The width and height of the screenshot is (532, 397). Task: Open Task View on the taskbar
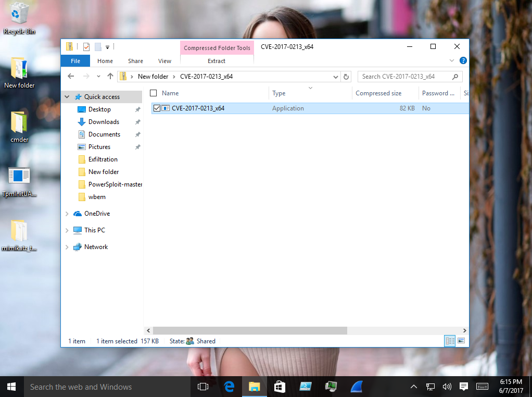click(x=203, y=387)
